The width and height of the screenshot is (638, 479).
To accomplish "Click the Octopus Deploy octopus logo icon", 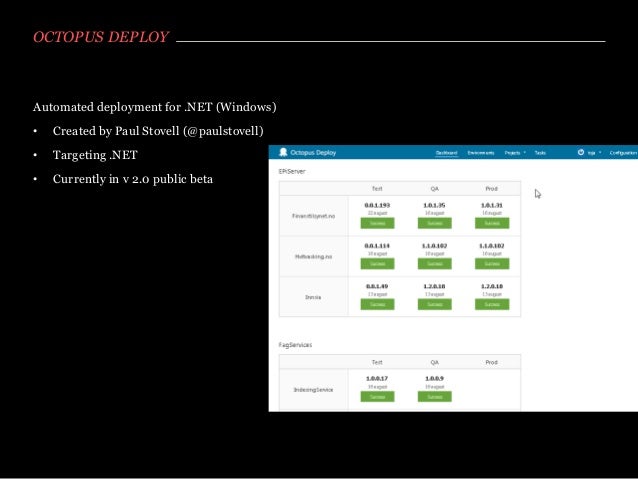I will 283,152.
